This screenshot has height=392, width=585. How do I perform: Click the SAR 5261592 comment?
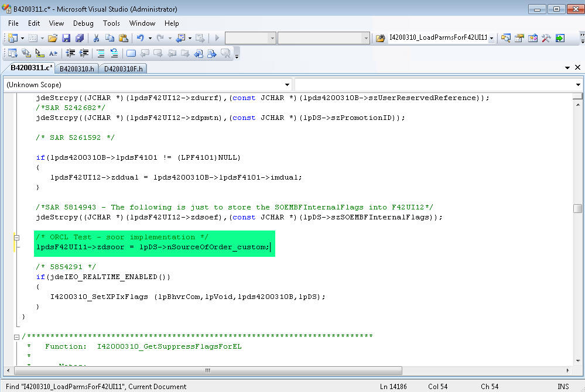75,137
